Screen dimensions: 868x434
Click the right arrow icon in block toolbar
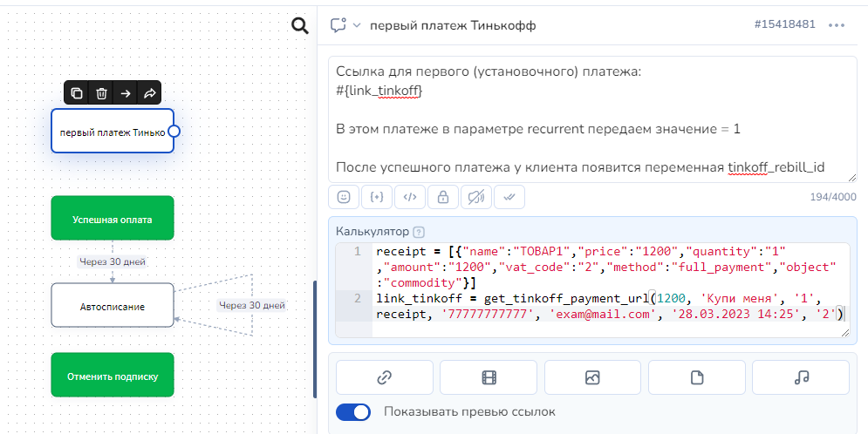tap(126, 93)
